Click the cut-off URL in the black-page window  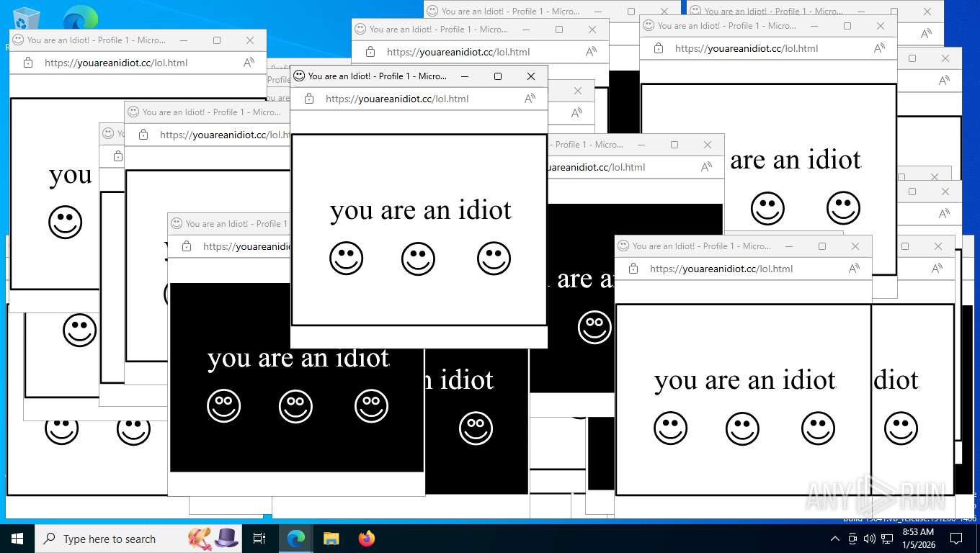[x=246, y=246]
